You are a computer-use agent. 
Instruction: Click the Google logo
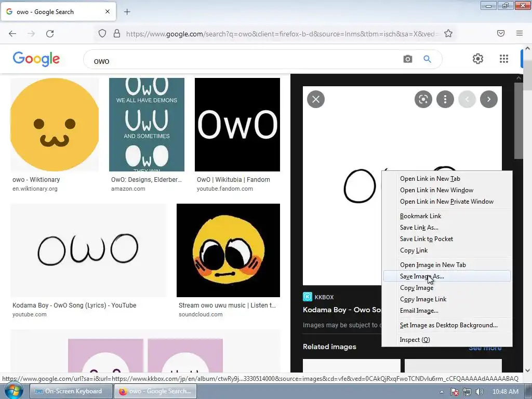click(36, 59)
